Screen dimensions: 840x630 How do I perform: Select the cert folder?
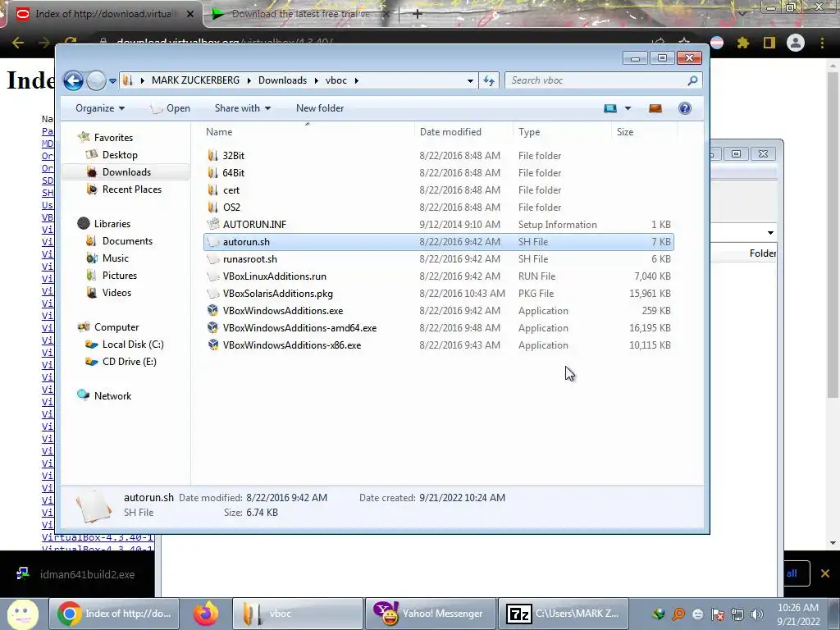coord(231,190)
